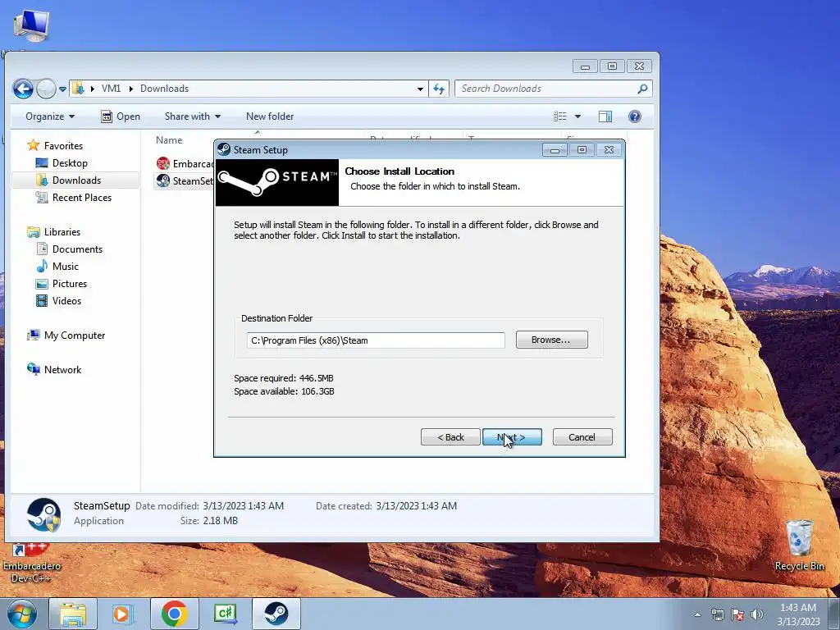840x630 pixels.
Task: Click the Back button in Steam Setup
Action: point(450,437)
